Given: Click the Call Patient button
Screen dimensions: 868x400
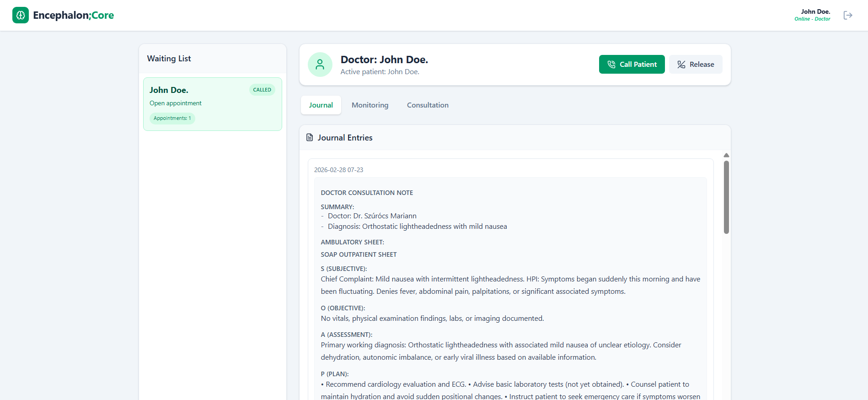Looking at the screenshot, I should 632,65.
